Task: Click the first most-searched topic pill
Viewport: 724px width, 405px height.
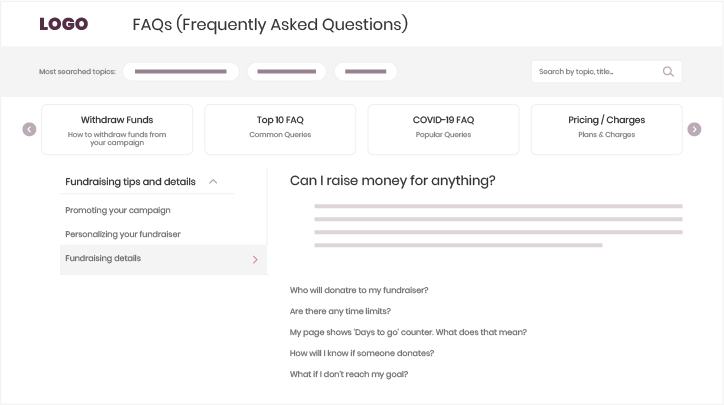Action: (181, 72)
